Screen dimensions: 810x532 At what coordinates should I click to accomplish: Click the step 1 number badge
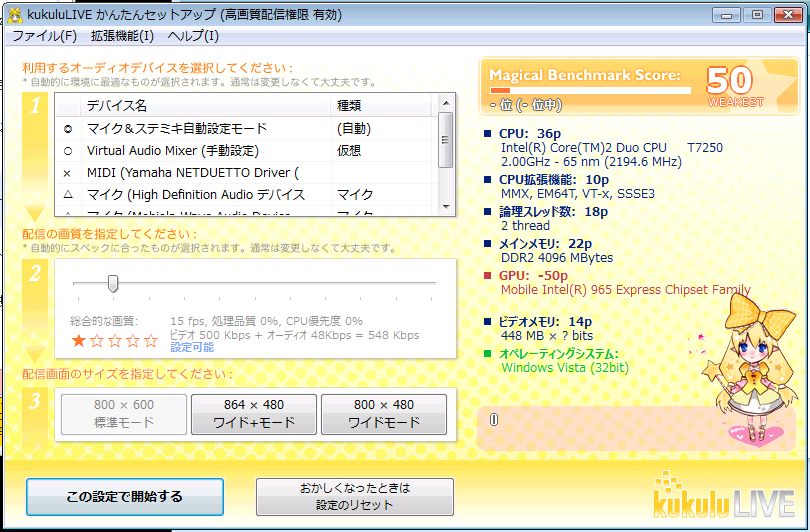pyautogui.click(x=34, y=107)
